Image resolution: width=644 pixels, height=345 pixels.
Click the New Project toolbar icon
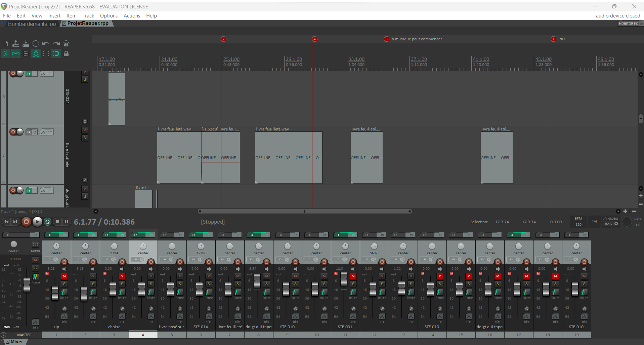[6, 43]
